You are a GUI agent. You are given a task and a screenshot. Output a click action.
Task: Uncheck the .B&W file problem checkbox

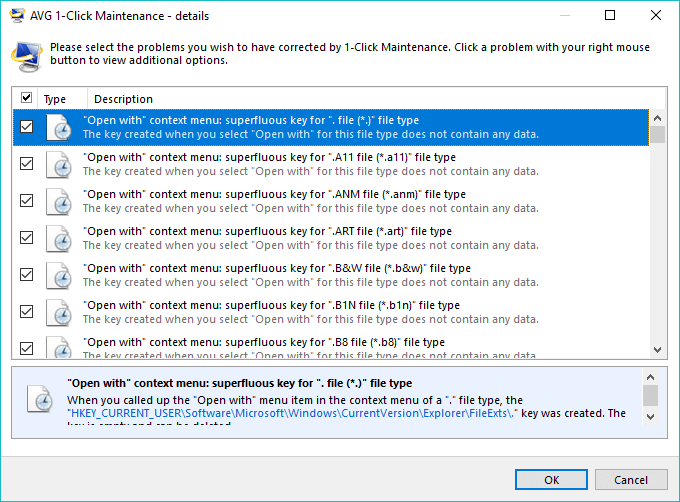(x=26, y=274)
